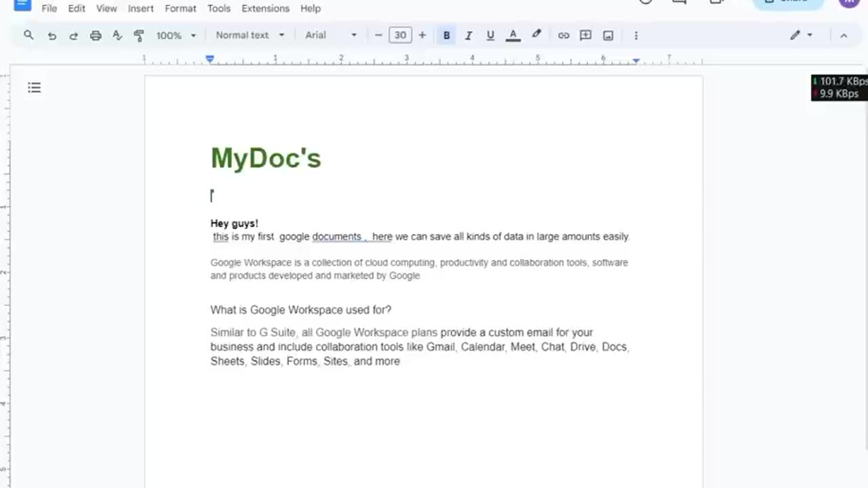Image resolution: width=868 pixels, height=488 pixels.
Task: Activate the paint format tool
Action: (x=139, y=35)
